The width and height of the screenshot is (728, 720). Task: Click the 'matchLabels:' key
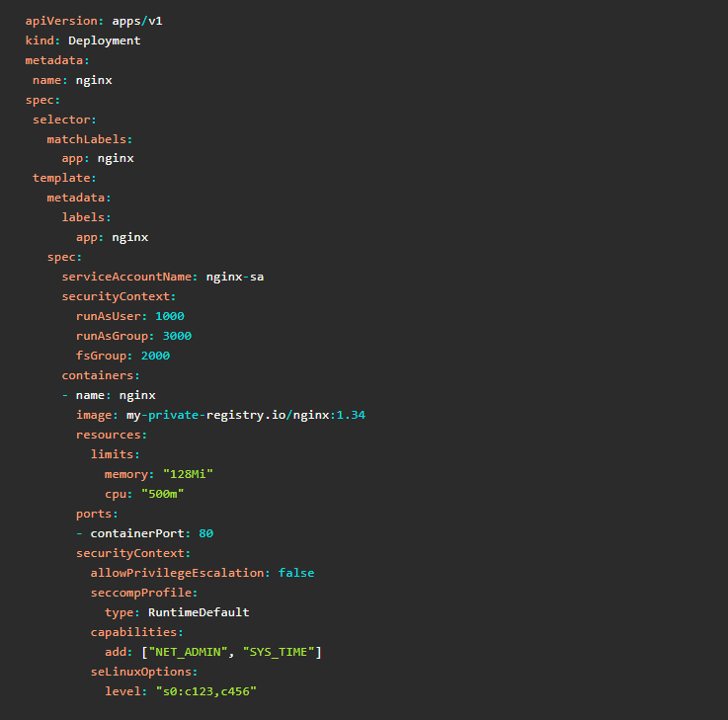click(90, 139)
